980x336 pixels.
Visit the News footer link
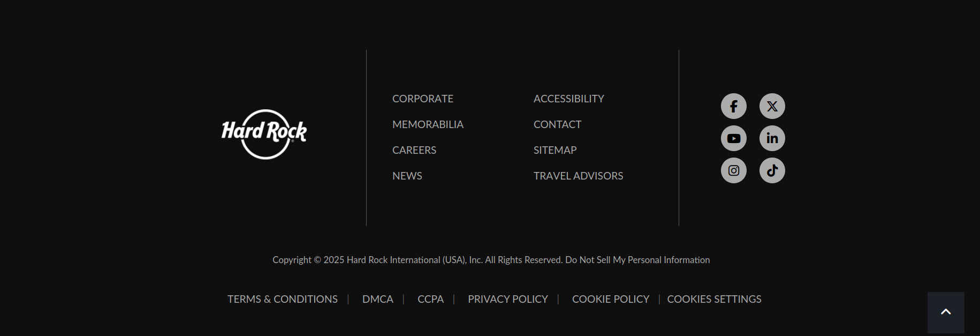point(407,176)
